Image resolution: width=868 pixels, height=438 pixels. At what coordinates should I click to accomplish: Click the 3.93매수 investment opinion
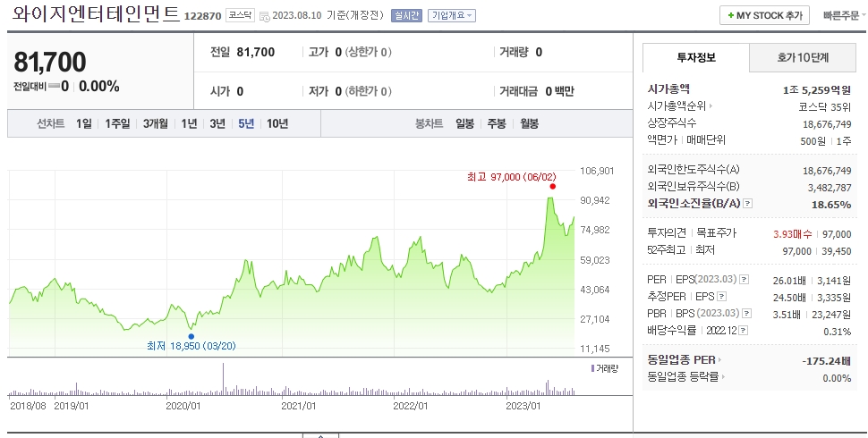pyautogui.click(x=793, y=234)
